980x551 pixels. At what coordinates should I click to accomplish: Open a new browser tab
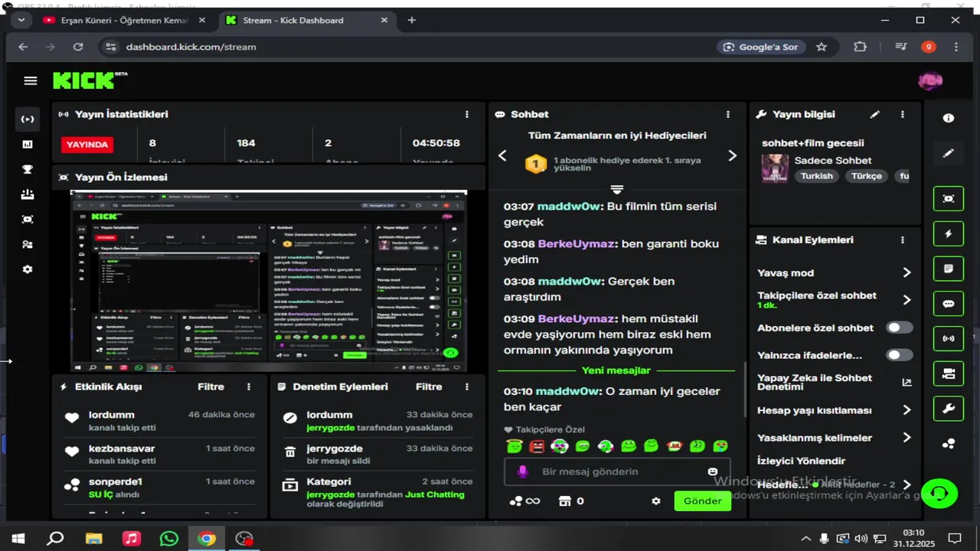(411, 20)
